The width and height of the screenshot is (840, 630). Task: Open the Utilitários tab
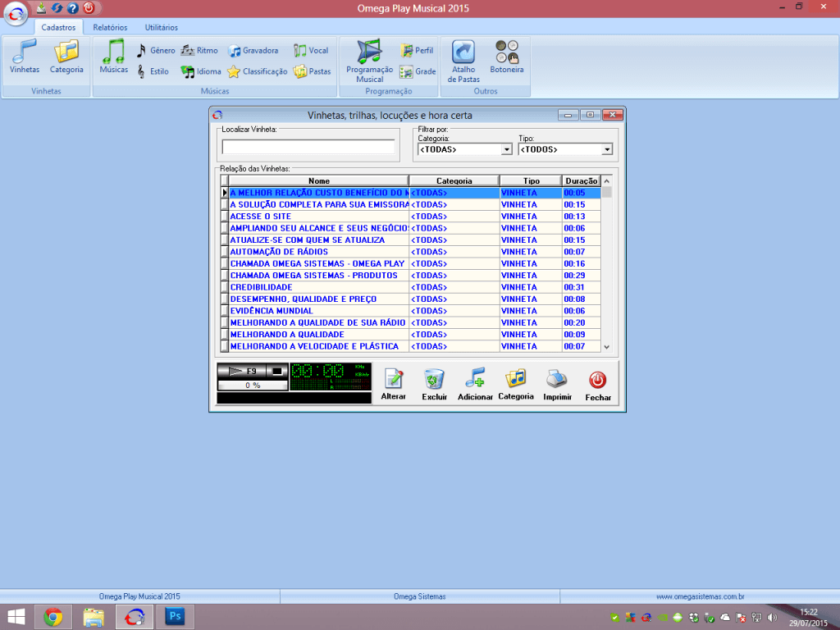(161, 28)
